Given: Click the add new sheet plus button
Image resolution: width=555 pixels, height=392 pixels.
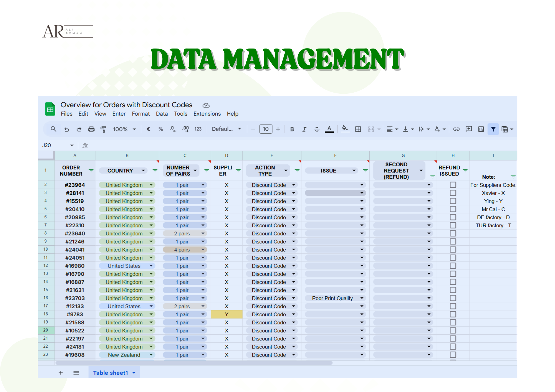Looking at the screenshot, I should click(x=61, y=373).
